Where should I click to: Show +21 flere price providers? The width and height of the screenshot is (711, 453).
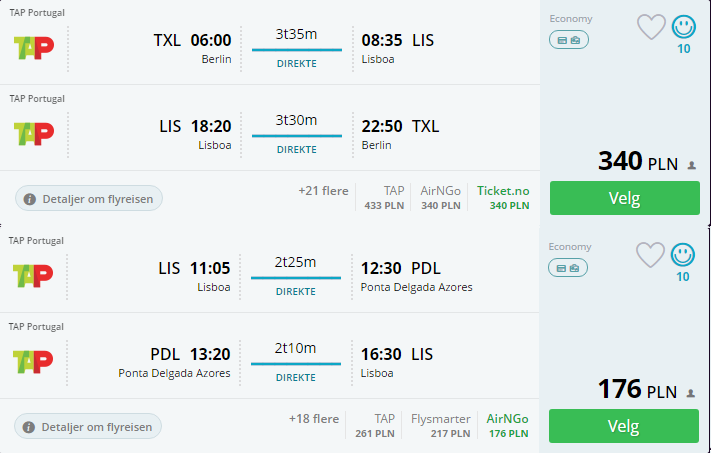click(323, 191)
